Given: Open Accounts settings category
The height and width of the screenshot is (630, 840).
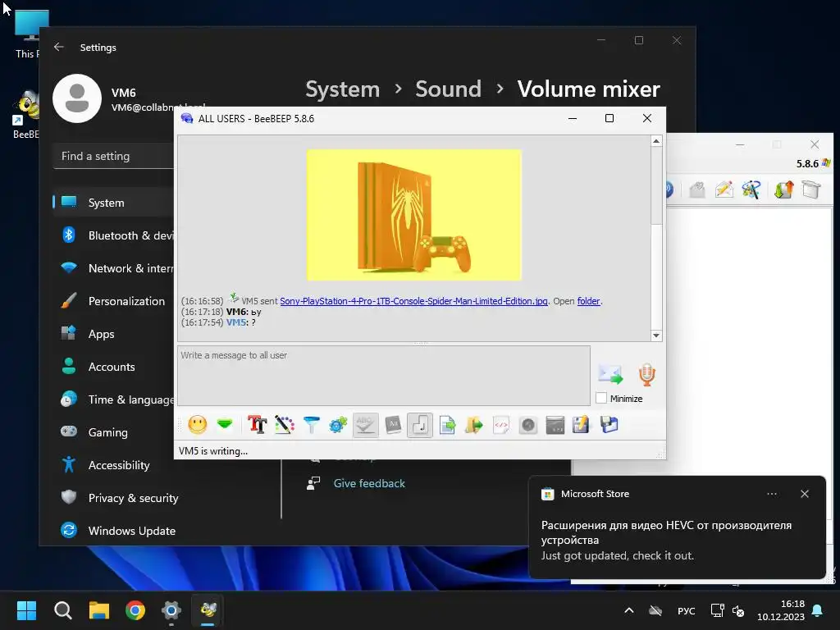Looking at the screenshot, I should point(113,367).
